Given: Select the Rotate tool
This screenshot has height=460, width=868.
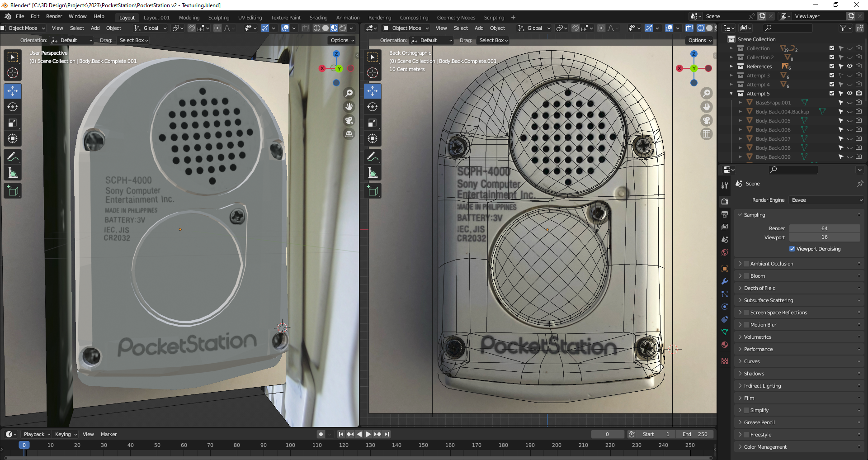Looking at the screenshot, I should [x=13, y=107].
